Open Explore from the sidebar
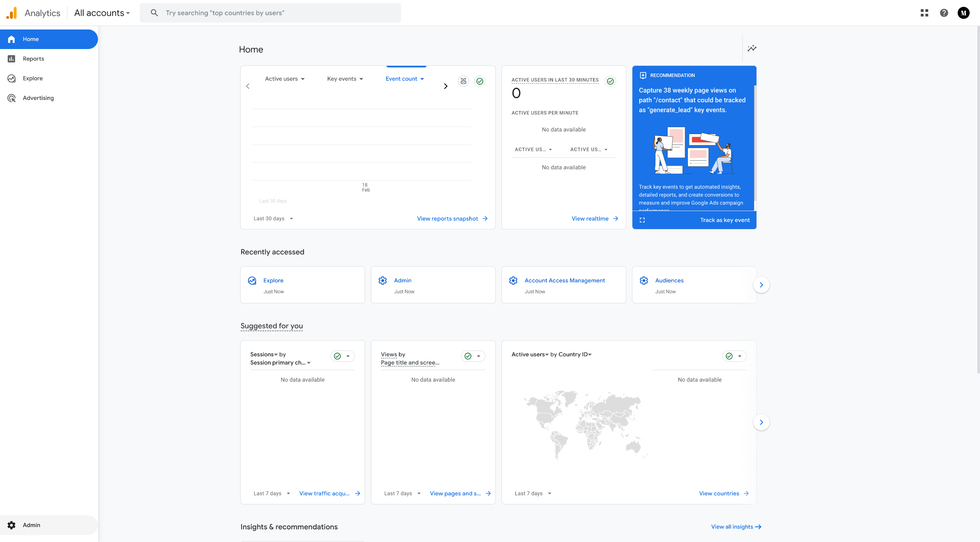 pos(33,78)
